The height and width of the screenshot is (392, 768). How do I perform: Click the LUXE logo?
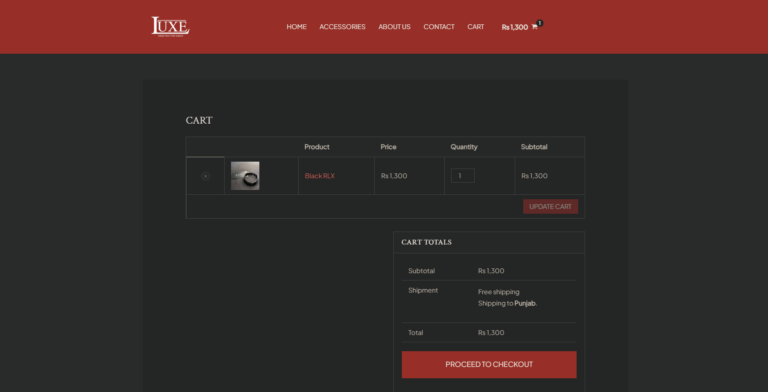point(170,26)
